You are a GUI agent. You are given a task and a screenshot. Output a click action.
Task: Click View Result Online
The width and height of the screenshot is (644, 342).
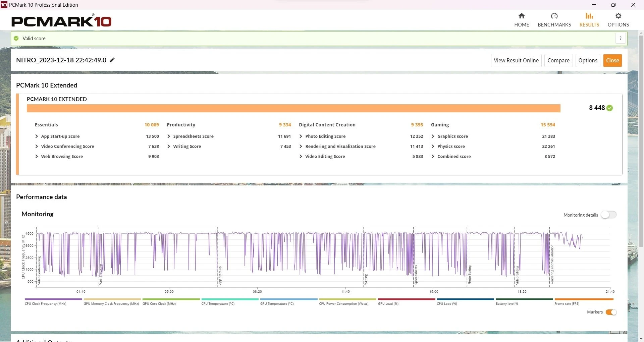coord(516,60)
